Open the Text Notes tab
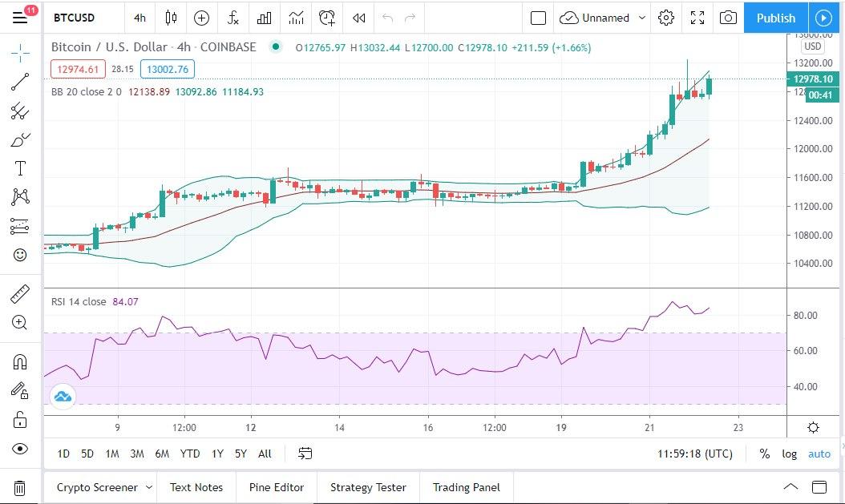The height and width of the screenshot is (504, 845). [196, 487]
